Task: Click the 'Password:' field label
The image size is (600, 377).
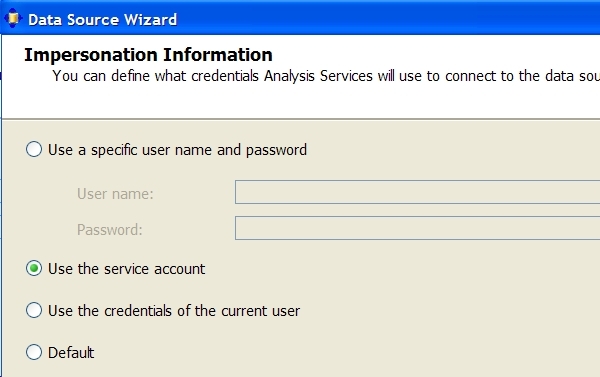Action: (x=110, y=230)
